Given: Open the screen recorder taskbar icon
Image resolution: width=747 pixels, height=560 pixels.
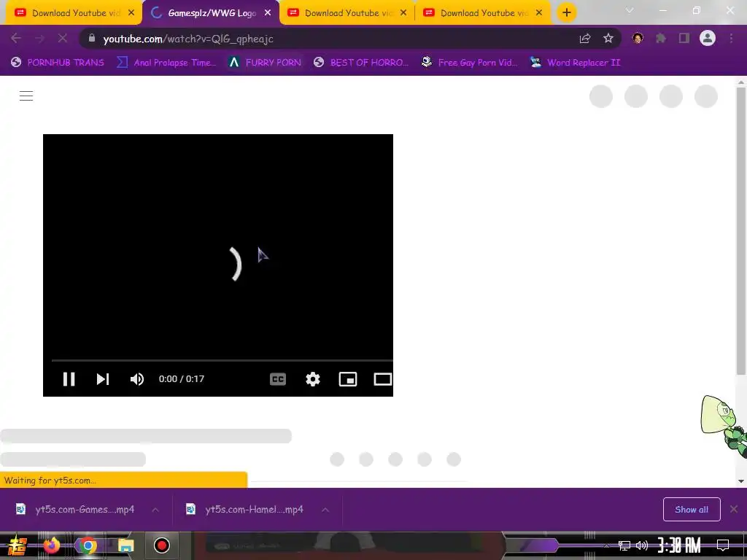Looking at the screenshot, I should [x=162, y=545].
